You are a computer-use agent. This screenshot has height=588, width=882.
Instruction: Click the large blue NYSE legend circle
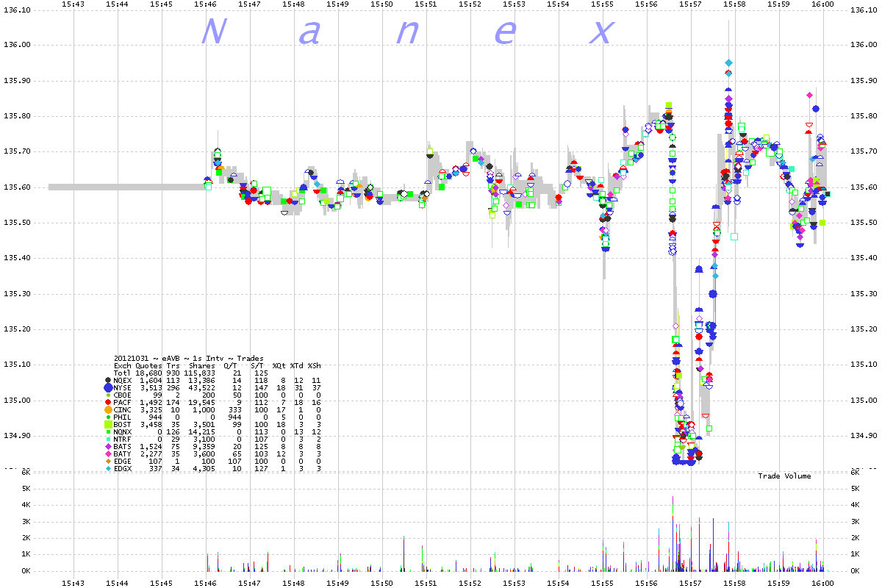pos(108,387)
